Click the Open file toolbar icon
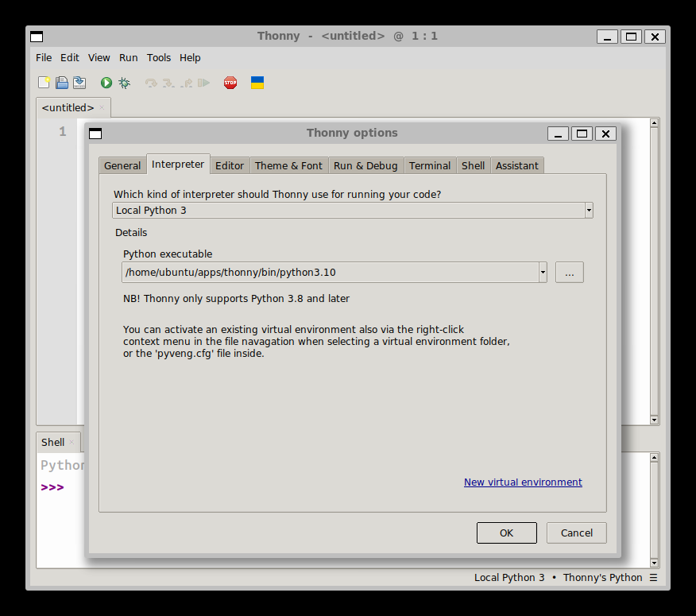The height and width of the screenshot is (616, 696). click(x=62, y=83)
